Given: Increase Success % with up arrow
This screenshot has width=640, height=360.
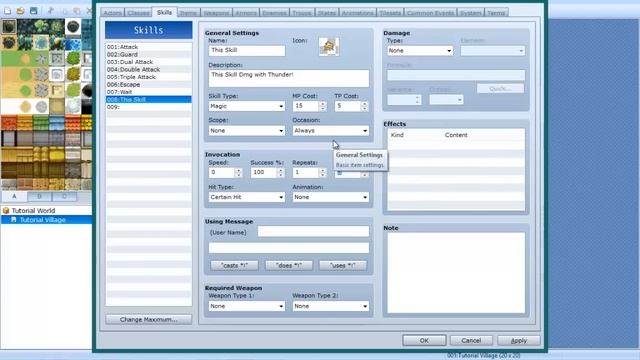Looking at the screenshot, I should pyautogui.click(x=280, y=170).
